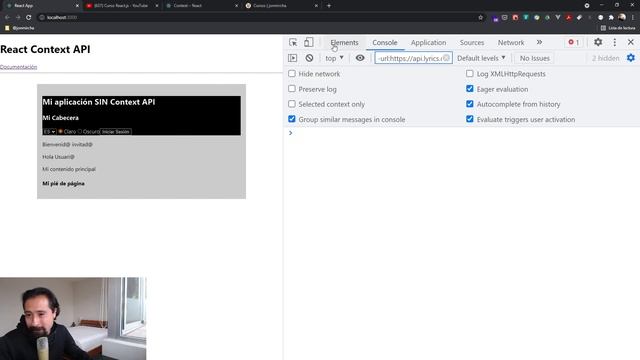The height and width of the screenshot is (360, 640).
Task: Switch to the Sources tab
Action: (472, 42)
